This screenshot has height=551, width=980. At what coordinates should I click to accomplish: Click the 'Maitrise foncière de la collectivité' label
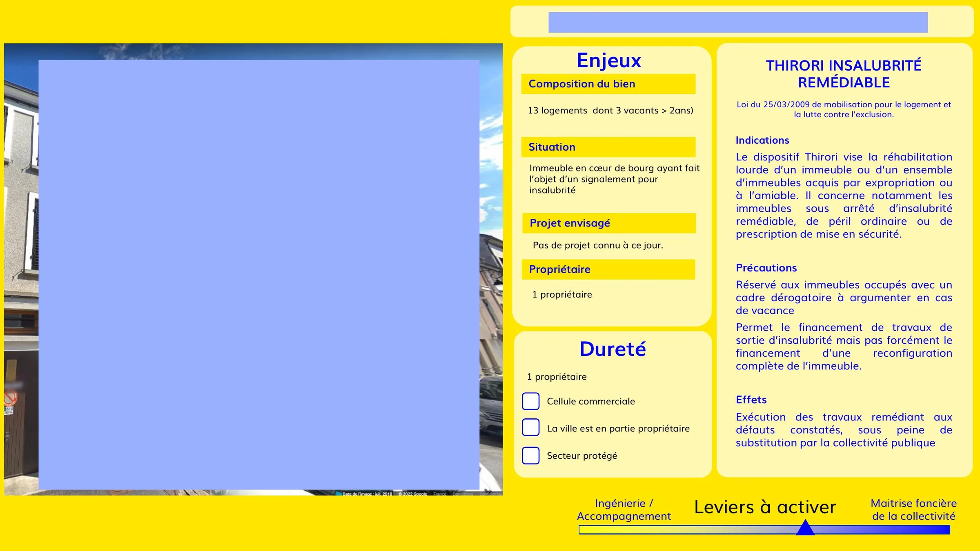[913, 510]
